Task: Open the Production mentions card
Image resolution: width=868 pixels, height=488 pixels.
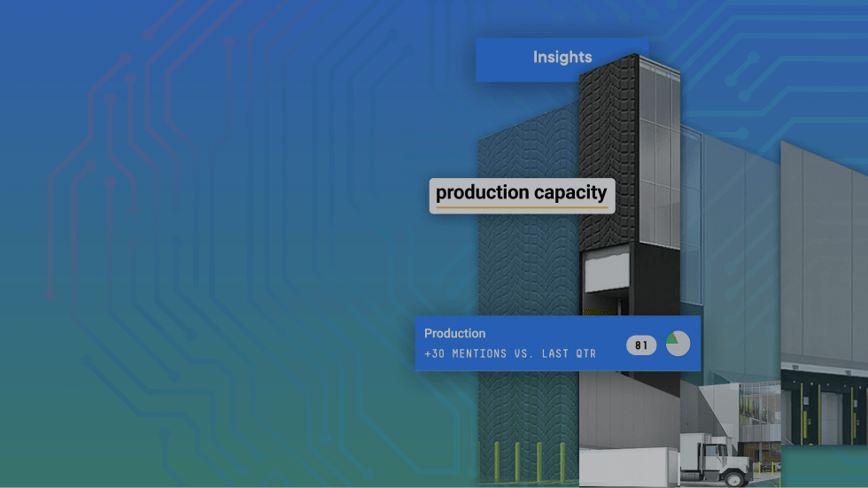Action: coord(557,343)
